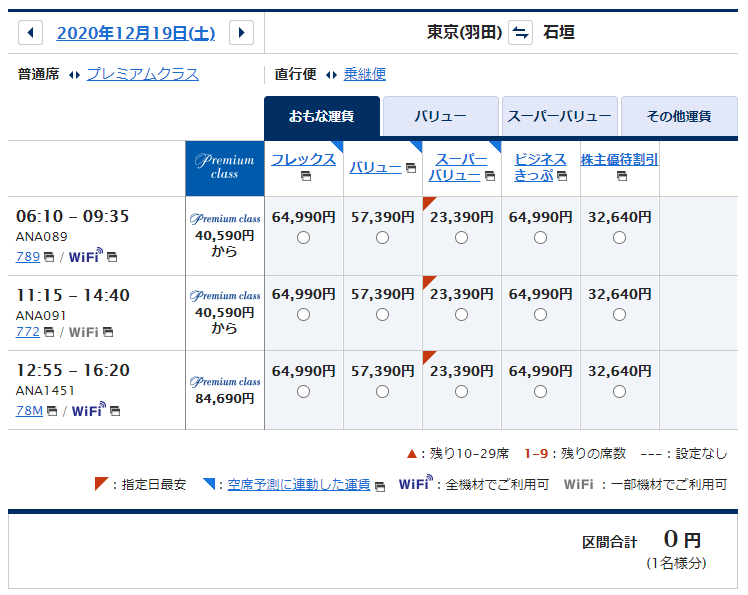
Task: Go to previous day arrow button
Action: click(31, 32)
